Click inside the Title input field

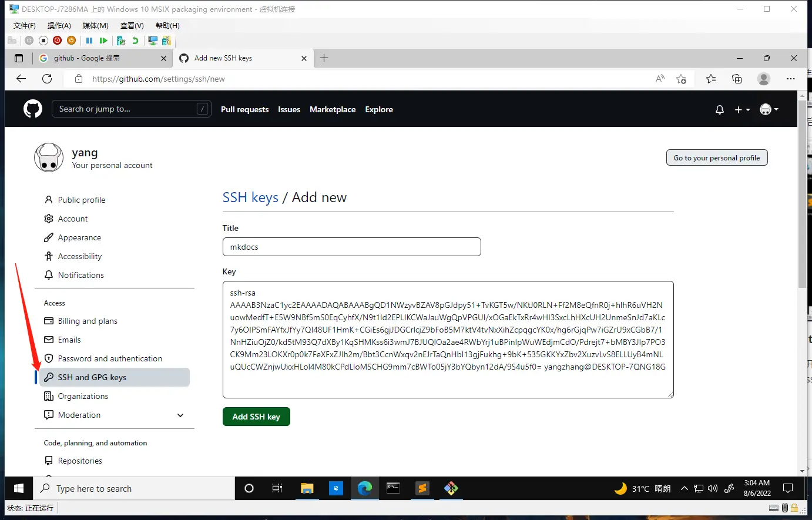click(x=351, y=247)
